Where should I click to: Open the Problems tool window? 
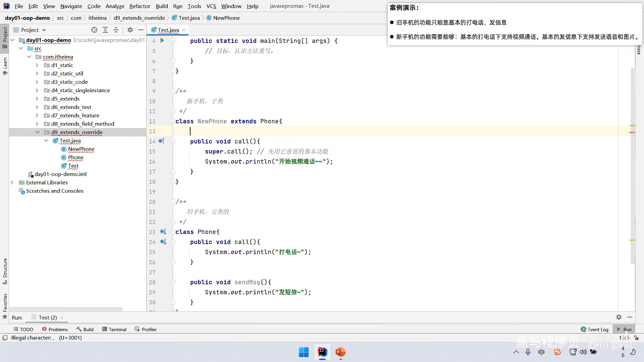click(x=55, y=329)
